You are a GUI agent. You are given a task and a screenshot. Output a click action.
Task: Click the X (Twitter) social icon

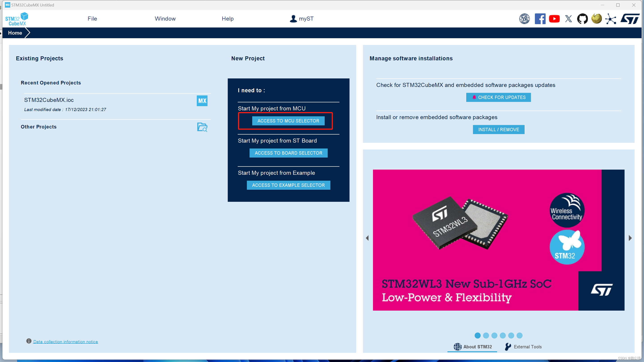pyautogui.click(x=568, y=19)
